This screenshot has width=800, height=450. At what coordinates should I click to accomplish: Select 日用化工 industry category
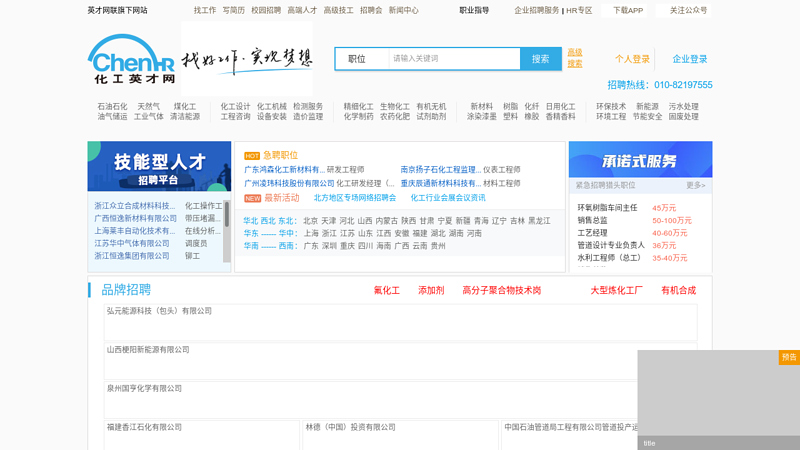pyautogui.click(x=560, y=107)
